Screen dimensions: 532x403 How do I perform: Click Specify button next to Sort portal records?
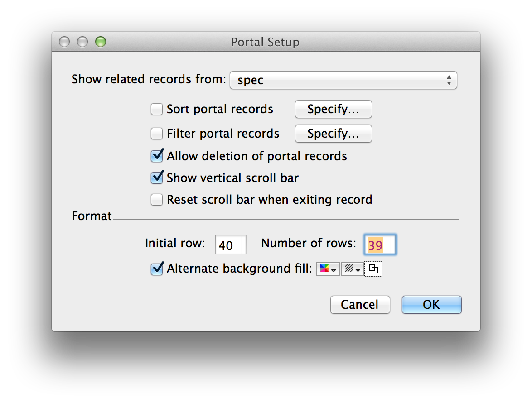(333, 109)
